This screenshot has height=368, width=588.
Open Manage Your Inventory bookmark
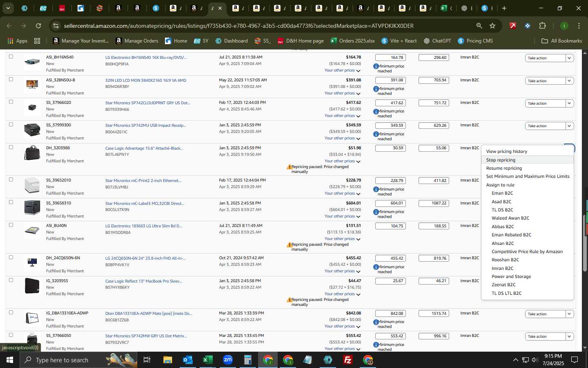[x=81, y=41]
